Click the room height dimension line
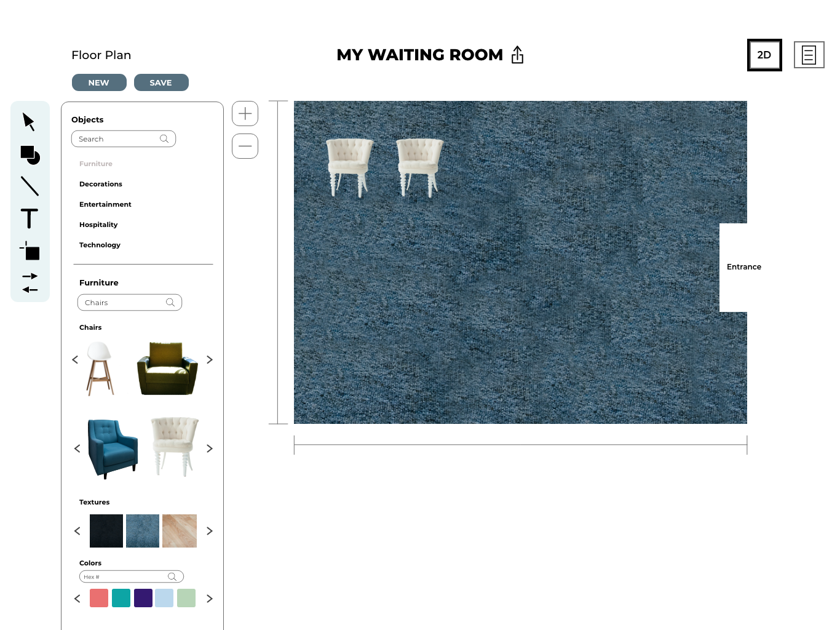 (x=278, y=263)
